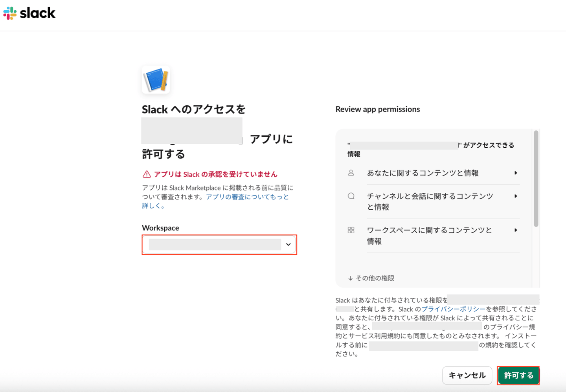Viewport: 566px width, 392px height.
Task: Click the grid icon beside ワークスペースに関するコンテンツ
Action: (351, 230)
